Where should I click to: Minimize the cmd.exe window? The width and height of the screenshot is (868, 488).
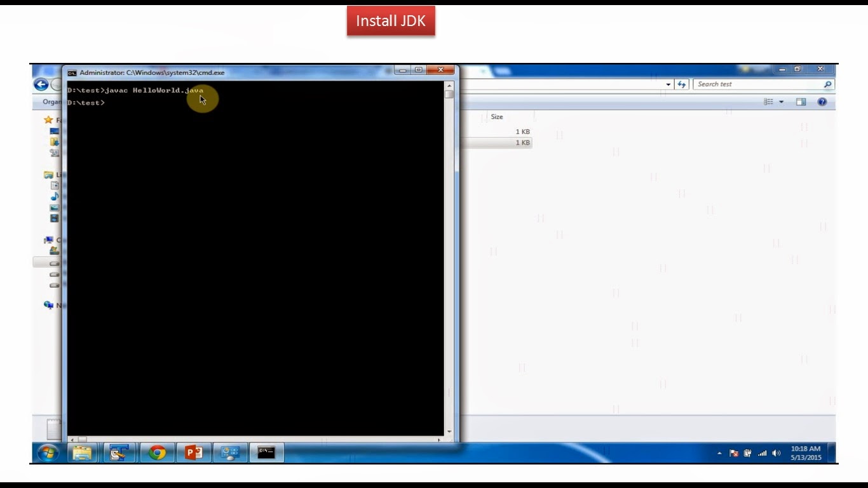point(402,70)
